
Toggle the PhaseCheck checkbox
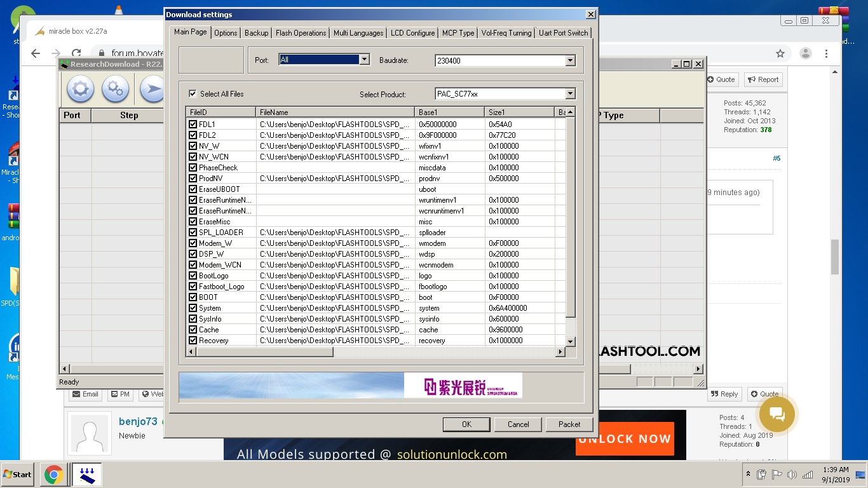(193, 168)
